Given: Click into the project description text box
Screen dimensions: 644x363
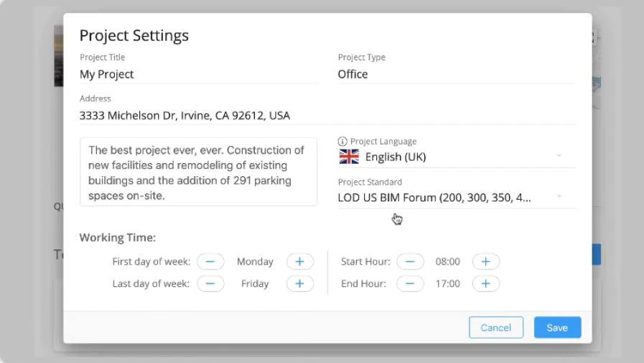Looking at the screenshot, I should [198, 172].
